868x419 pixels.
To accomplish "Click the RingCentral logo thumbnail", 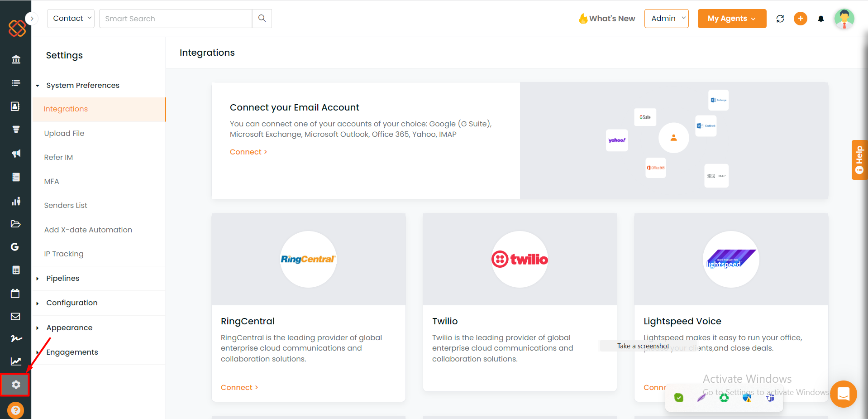I will pos(308,259).
